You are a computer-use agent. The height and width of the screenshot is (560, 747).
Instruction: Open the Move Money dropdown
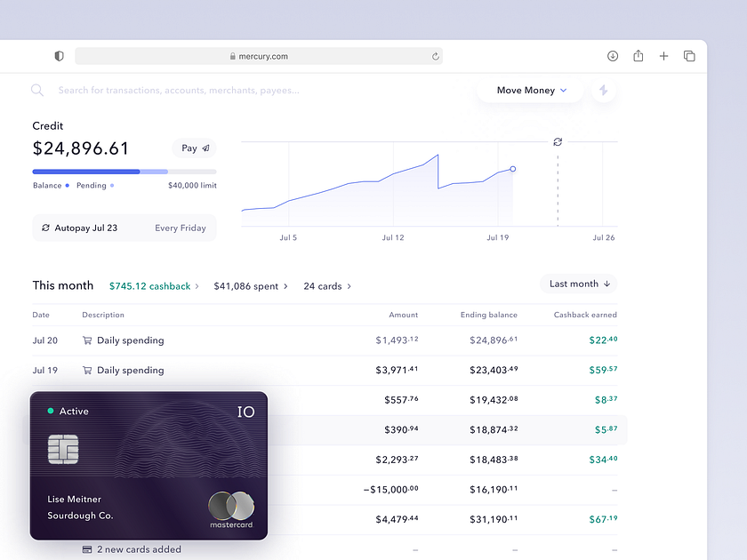(529, 90)
